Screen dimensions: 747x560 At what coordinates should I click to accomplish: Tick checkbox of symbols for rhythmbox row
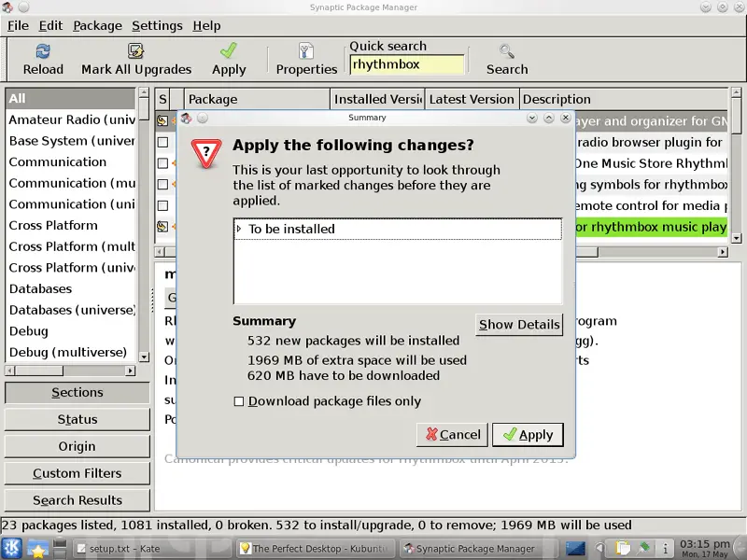point(162,184)
